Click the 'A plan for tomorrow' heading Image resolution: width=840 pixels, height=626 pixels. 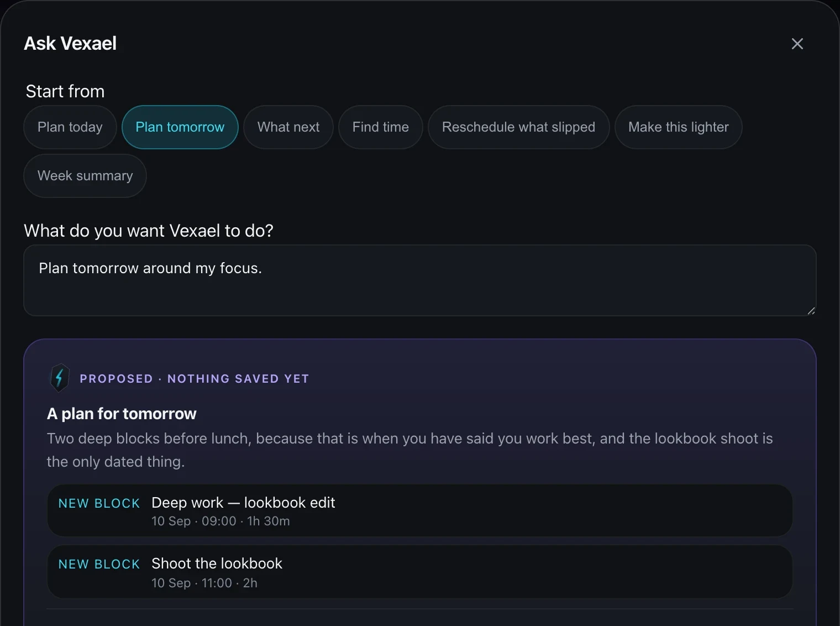coord(122,414)
